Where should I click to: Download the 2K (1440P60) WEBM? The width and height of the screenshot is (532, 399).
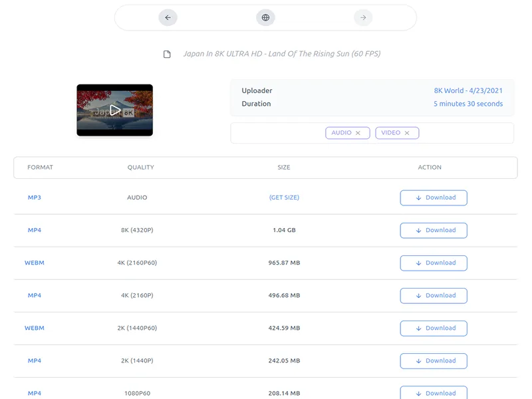[434, 328]
